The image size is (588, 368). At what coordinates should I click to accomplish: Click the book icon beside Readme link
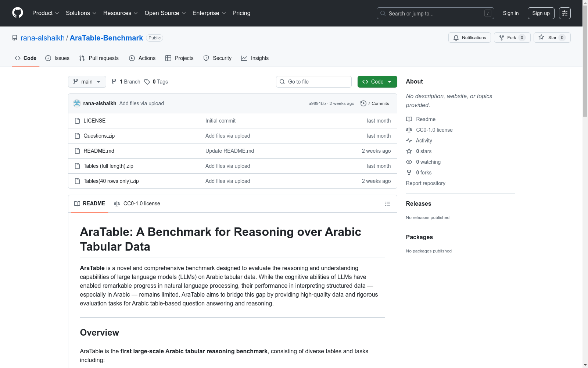pos(409,119)
